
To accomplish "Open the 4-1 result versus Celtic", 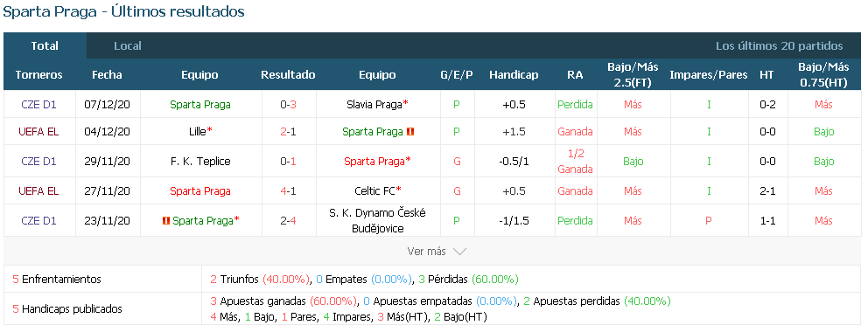I will click(x=289, y=190).
